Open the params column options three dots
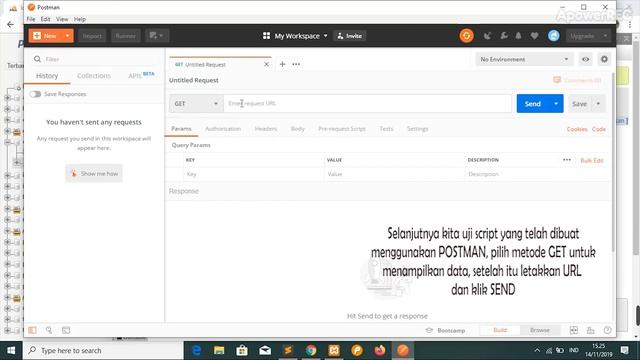The width and height of the screenshot is (640, 360). [567, 160]
